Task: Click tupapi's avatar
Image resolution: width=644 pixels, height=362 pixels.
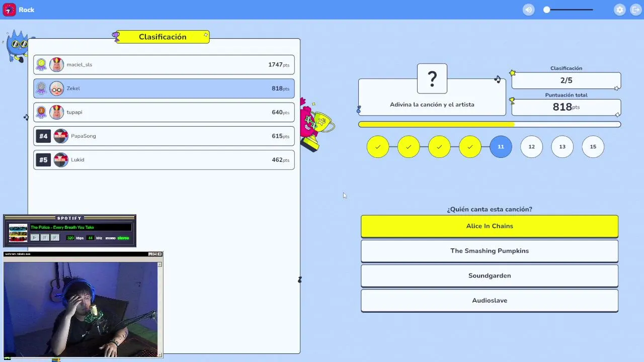Action: (x=57, y=112)
